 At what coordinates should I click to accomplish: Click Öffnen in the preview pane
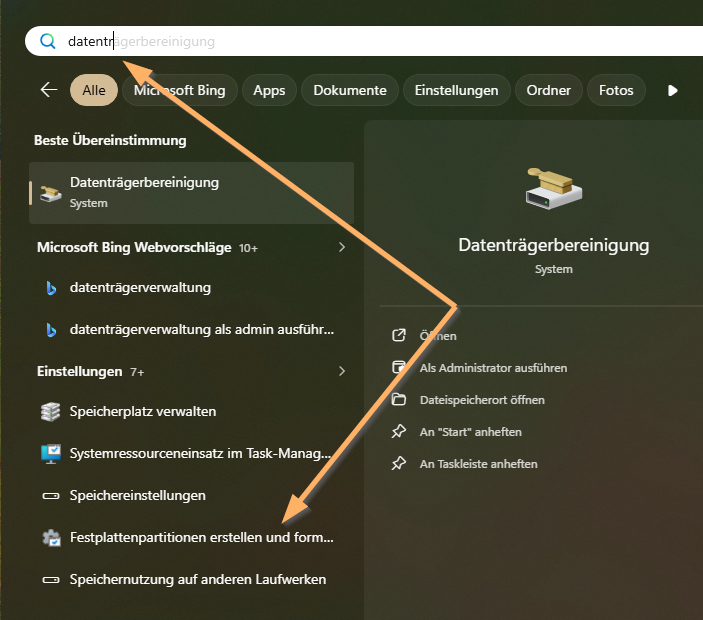438,336
